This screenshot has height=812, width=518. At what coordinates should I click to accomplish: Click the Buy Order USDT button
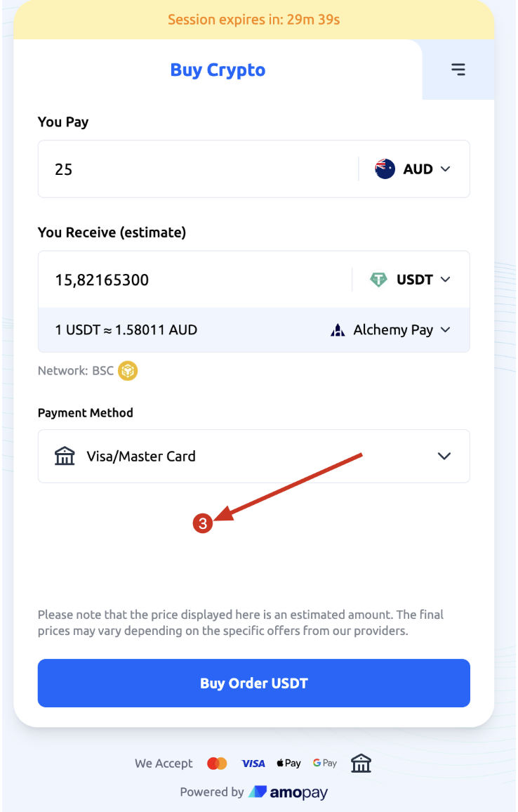coord(253,683)
